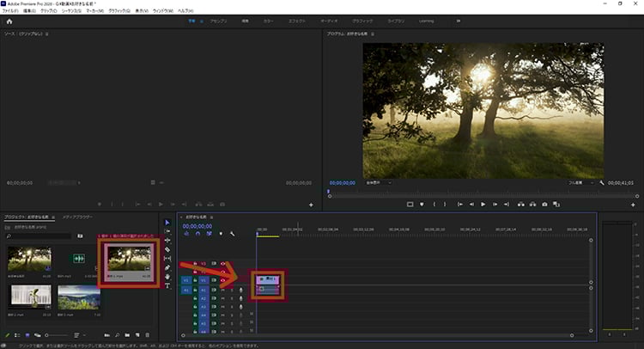Choose the Selection arrow tool

(x=167, y=223)
